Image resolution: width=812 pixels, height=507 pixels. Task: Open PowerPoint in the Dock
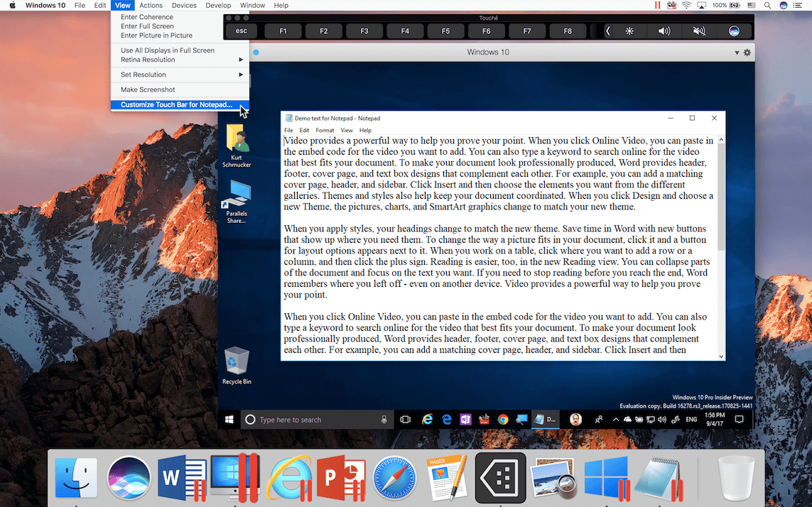click(x=341, y=477)
